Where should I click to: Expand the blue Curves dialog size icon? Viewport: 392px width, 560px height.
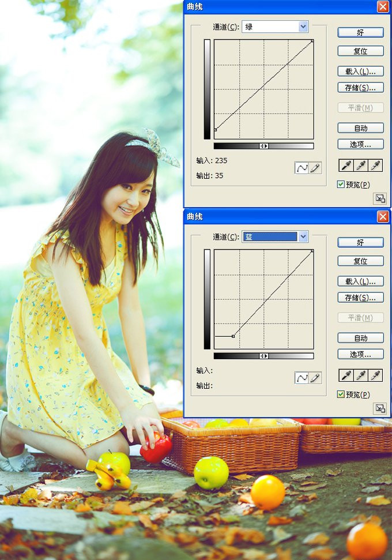click(380, 408)
